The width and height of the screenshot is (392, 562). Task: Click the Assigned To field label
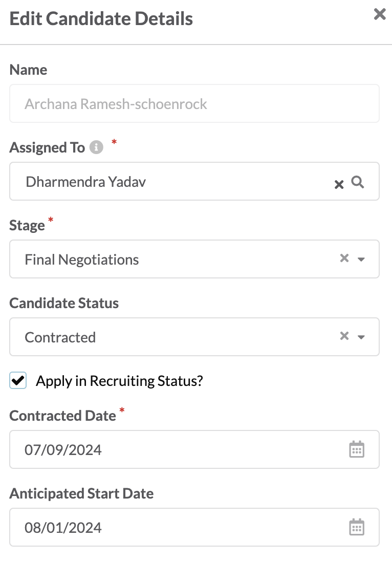tap(47, 148)
